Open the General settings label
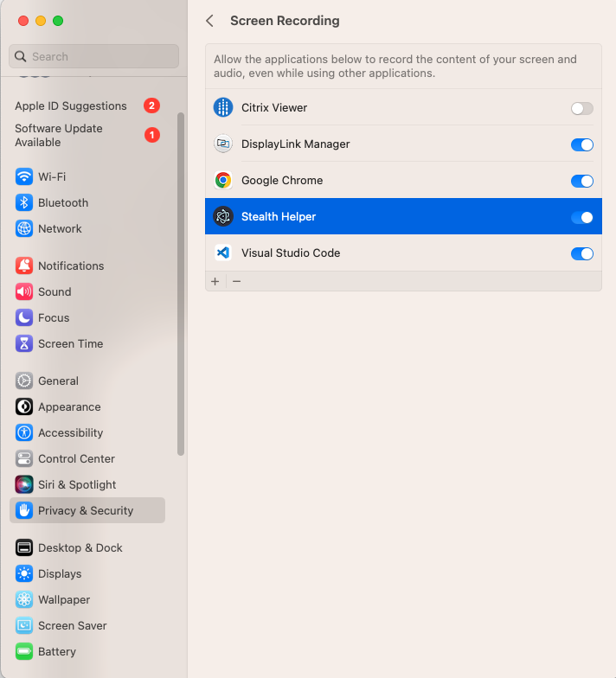Image resolution: width=616 pixels, height=678 pixels. click(x=59, y=381)
